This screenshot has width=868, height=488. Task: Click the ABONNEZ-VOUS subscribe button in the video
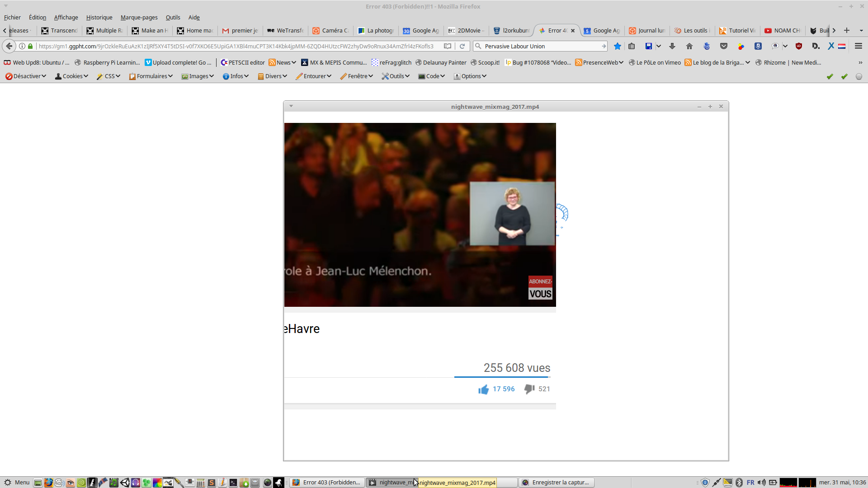pos(540,288)
